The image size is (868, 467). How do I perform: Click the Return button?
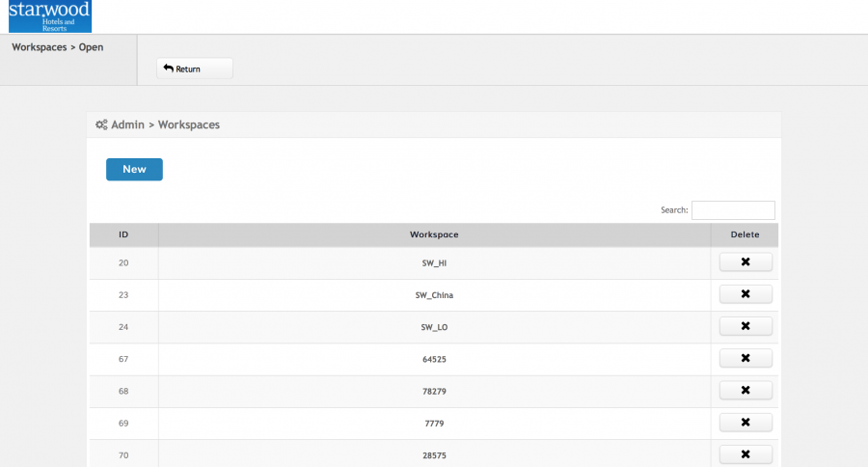[195, 69]
